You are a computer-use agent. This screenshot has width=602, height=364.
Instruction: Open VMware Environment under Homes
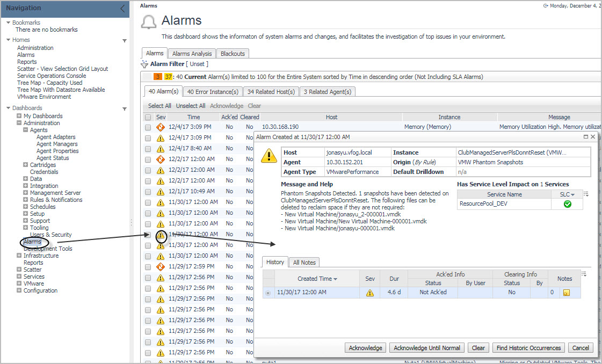coord(44,97)
